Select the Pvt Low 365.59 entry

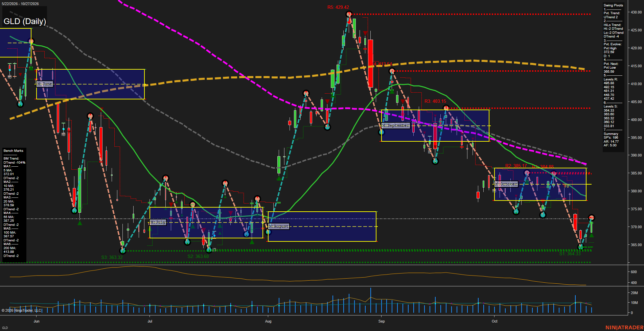(610, 70)
